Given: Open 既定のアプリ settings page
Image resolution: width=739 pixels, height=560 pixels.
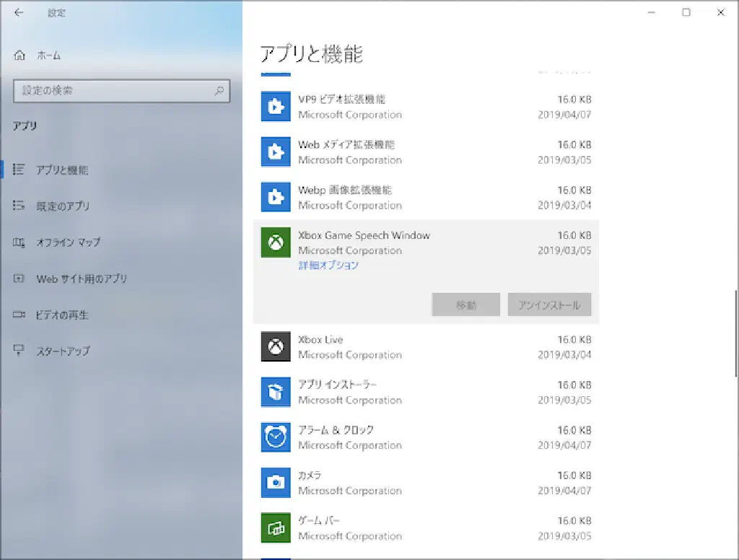Looking at the screenshot, I should pos(62,206).
